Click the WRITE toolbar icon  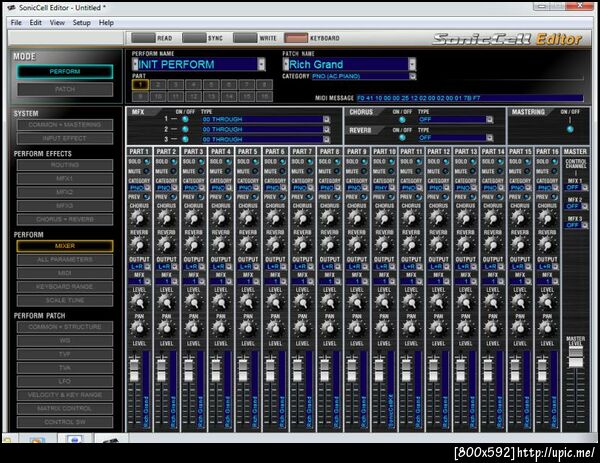pyautogui.click(x=244, y=37)
